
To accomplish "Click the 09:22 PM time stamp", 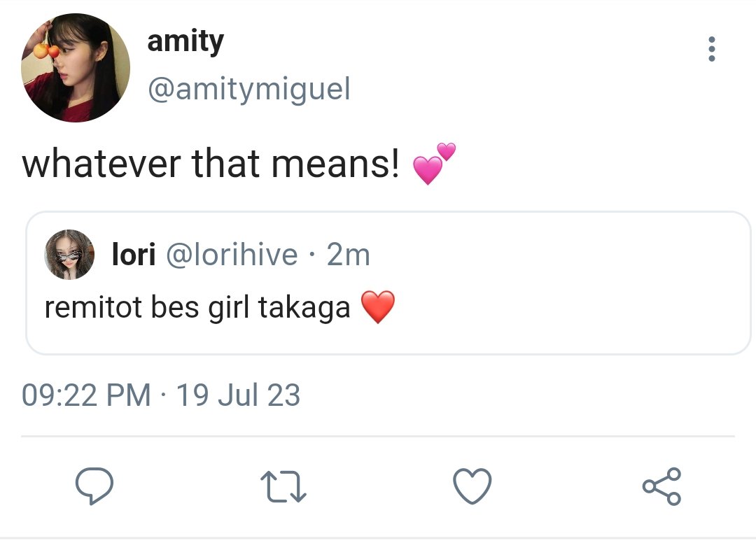I will pyautogui.click(x=86, y=395).
